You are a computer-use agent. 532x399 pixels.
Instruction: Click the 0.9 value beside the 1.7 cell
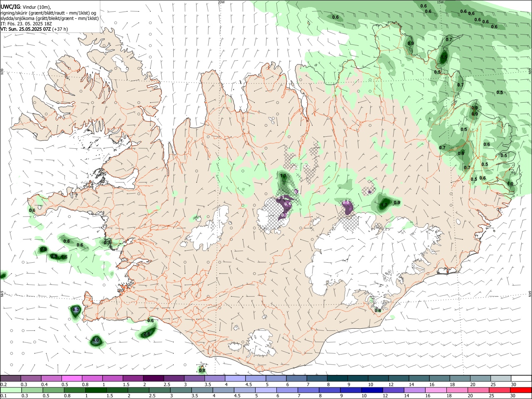pyautogui.click(x=397, y=203)
